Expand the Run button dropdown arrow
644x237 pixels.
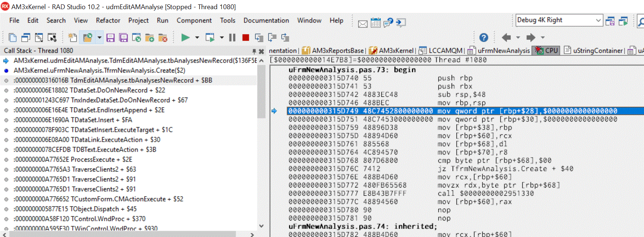[x=197, y=37]
